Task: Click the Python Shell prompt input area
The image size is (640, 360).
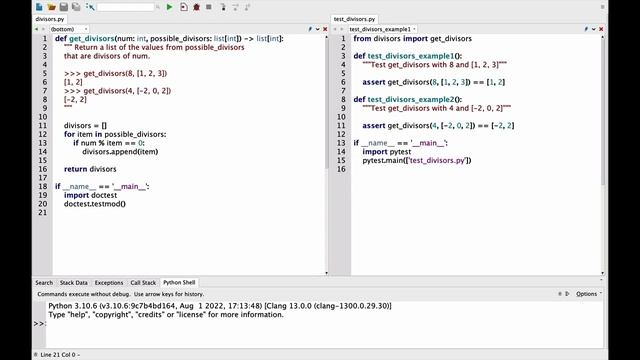Action: click(324, 324)
